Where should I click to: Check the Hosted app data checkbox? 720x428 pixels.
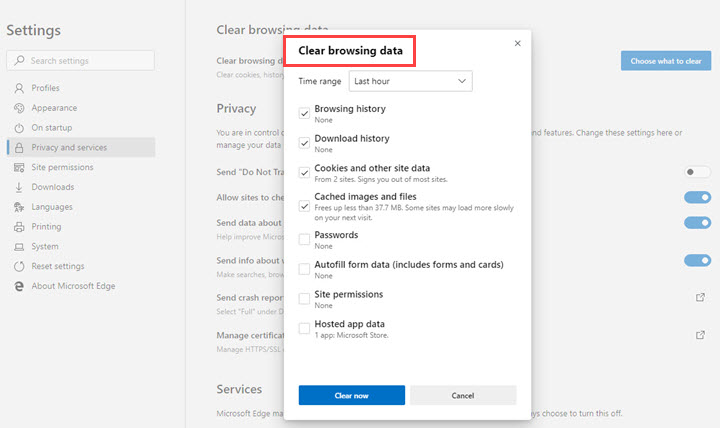click(304, 328)
